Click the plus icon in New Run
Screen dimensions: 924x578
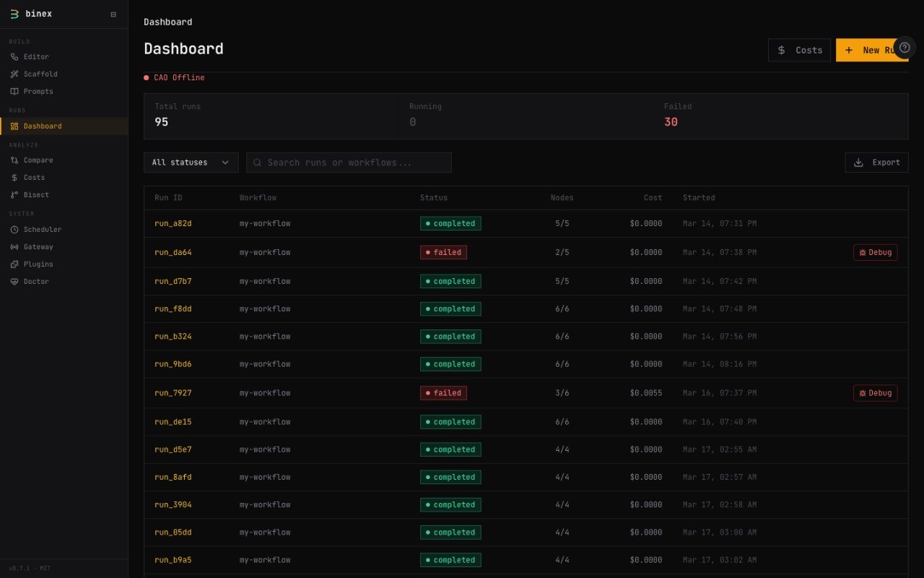(849, 50)
